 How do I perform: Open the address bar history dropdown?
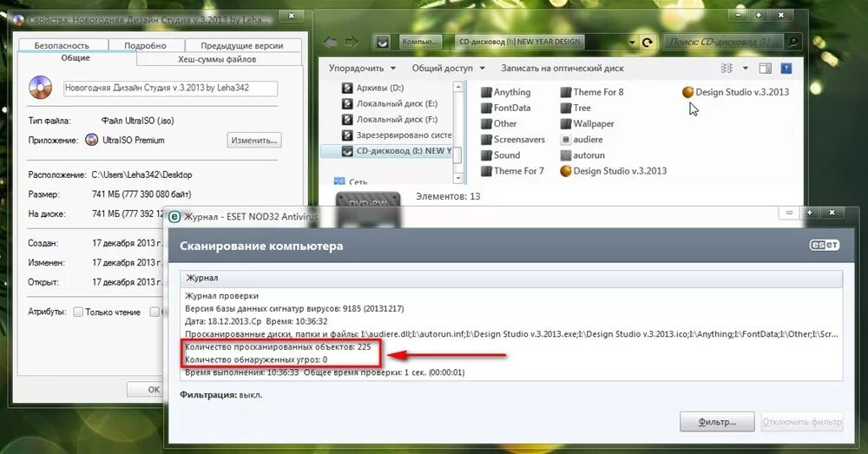pos(632,42)
